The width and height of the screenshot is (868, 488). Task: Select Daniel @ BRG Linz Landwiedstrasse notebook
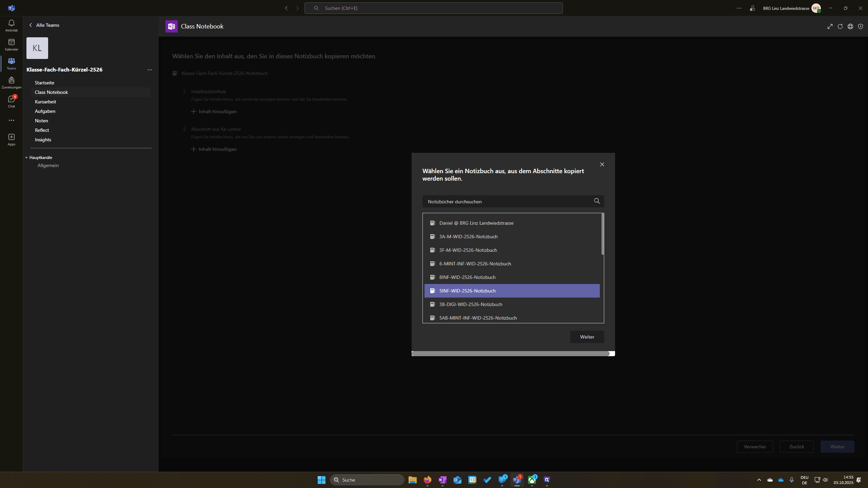pyautogui.click(x=512, y=223)
